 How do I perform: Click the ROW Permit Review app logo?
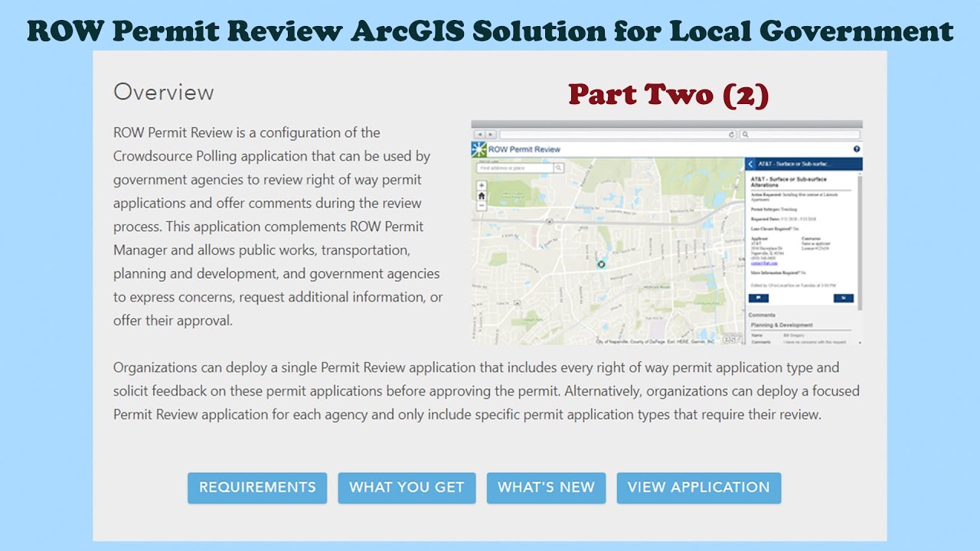(x=479, y=149)
